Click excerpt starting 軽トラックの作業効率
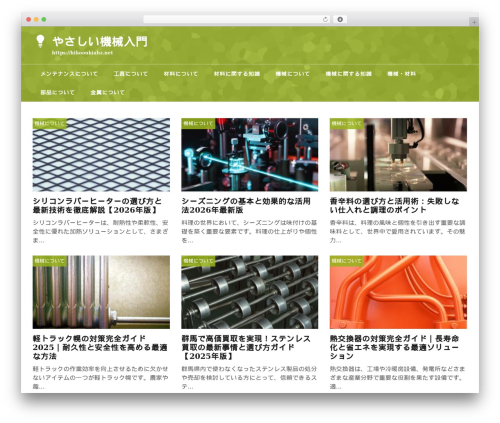The width and height of the screenshot is (500, 423). [101, 378]
